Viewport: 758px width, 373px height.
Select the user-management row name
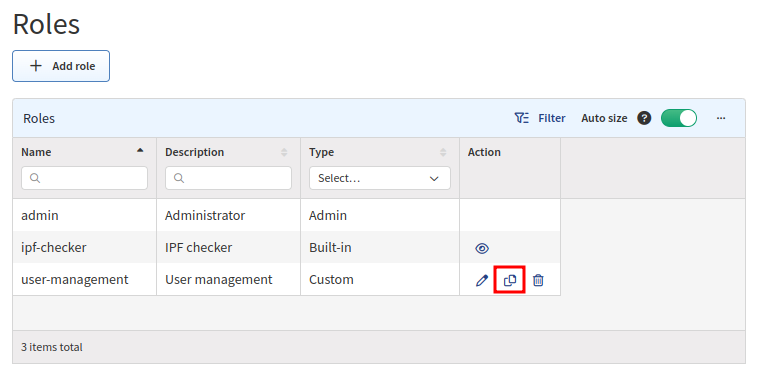click(x=75, y=279)
